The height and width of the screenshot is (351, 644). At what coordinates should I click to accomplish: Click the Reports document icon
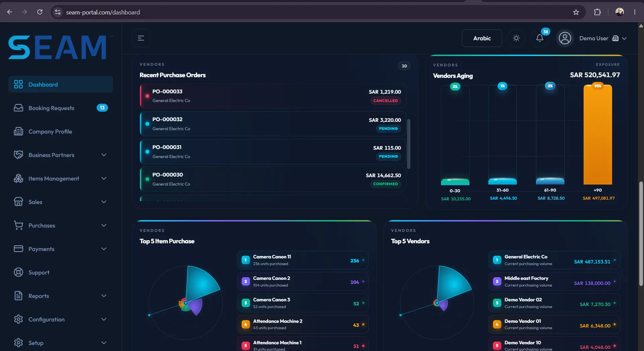tap(18, 296)
